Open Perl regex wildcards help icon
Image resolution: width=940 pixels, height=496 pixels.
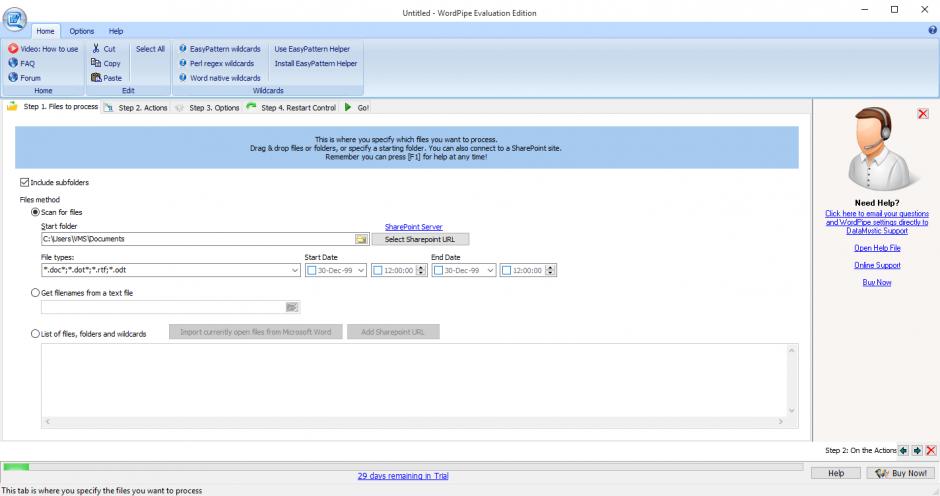pyautogui.click(x=183, y=63)
